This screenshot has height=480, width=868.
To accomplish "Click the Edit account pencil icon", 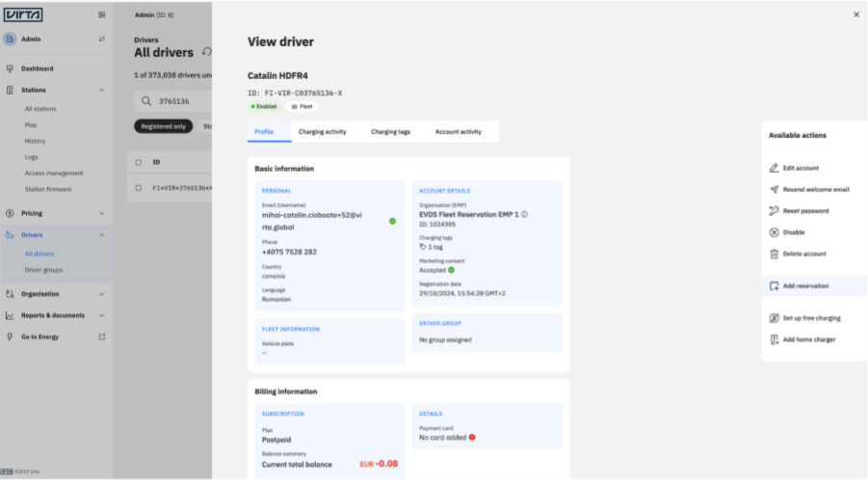I will tap(774, 168).
